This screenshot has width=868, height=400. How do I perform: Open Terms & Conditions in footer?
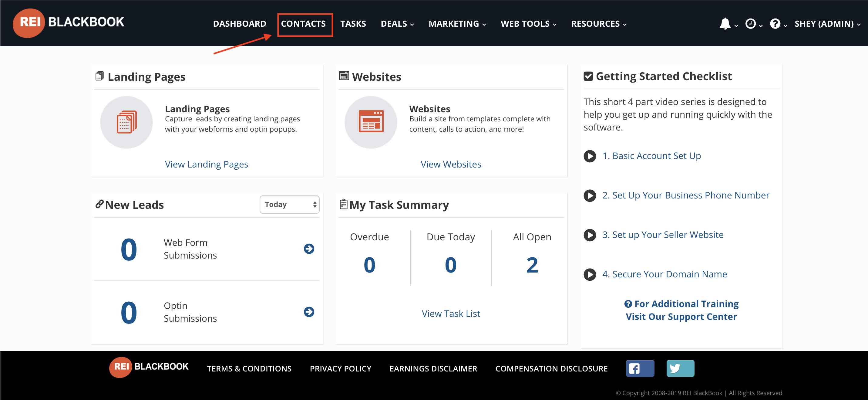tap(249, 369)
